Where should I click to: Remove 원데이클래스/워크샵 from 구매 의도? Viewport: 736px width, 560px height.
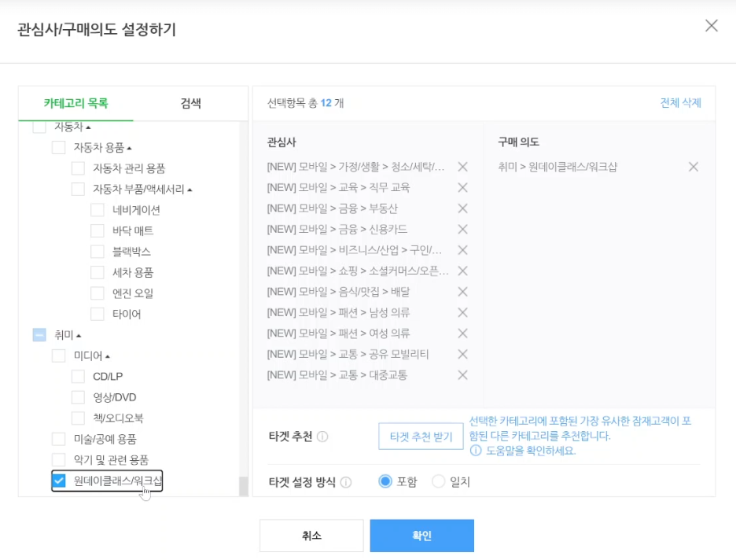[694, 167]
